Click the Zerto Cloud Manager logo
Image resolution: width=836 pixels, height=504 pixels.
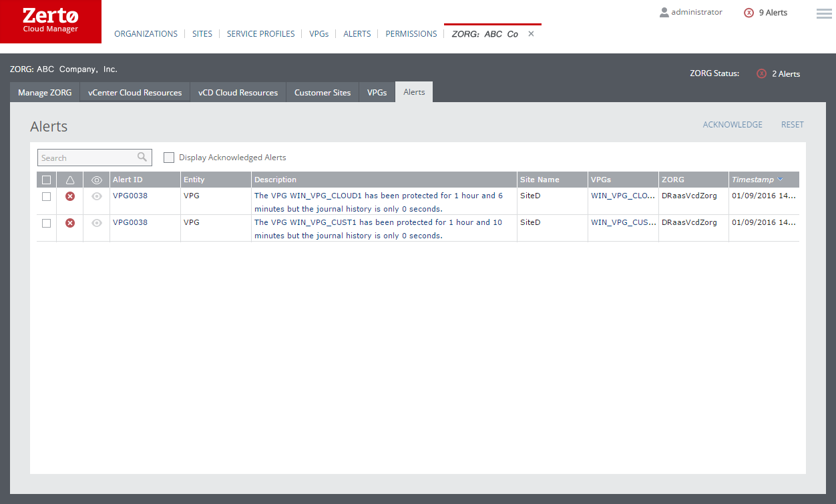pos(51,21)
